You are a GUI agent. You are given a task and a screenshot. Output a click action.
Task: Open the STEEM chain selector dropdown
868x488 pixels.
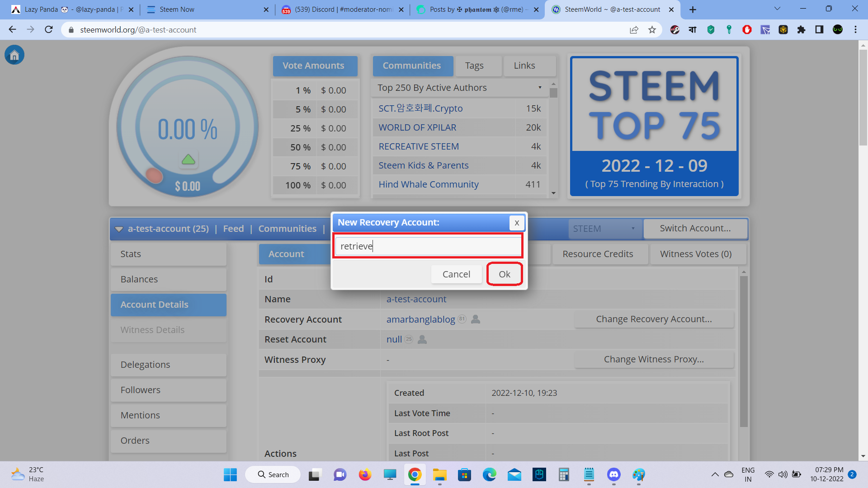tap(604, 229)
